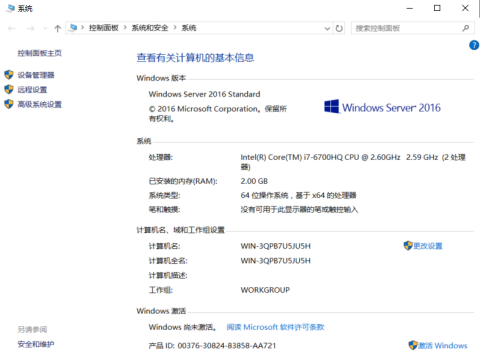This screenshot has width=480, height=362.
Task: Click the Forward navigation arrow
Action: [30, 29]
